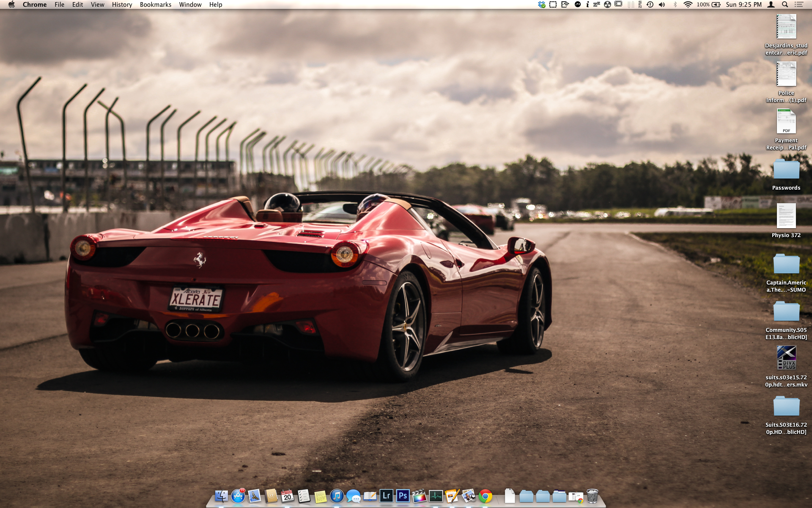Open Time Machine menu bar icon

coord(650,5)
